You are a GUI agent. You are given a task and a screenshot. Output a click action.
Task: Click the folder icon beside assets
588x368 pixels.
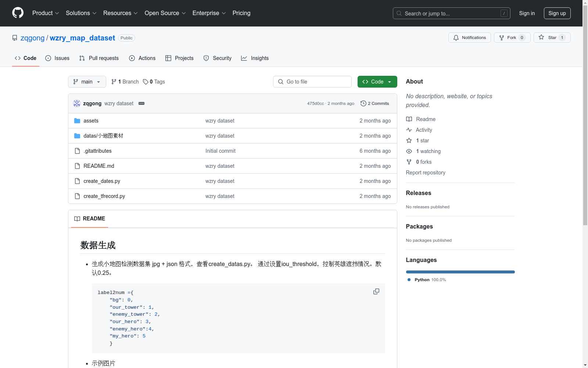point(77,121)
